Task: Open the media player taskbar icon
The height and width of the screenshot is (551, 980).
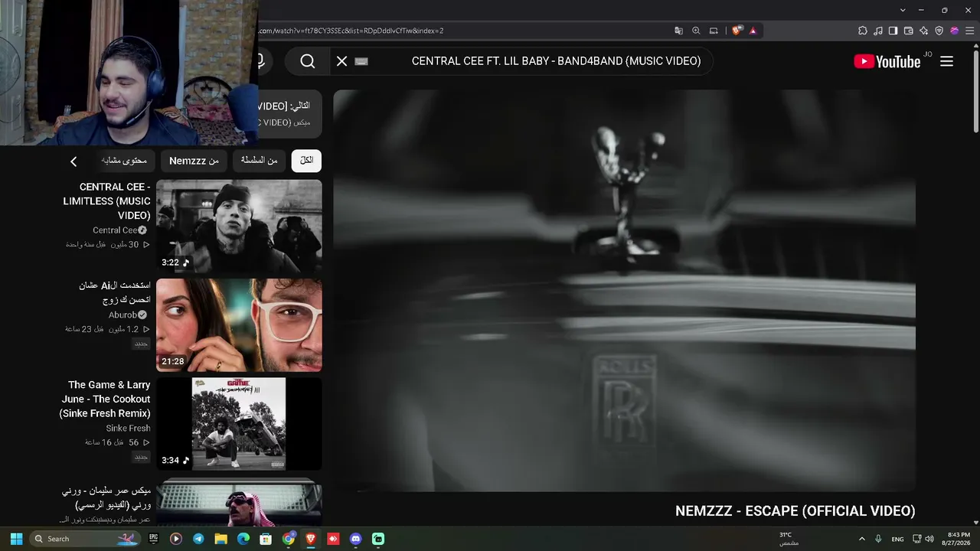Action: [x=175, y=539]
